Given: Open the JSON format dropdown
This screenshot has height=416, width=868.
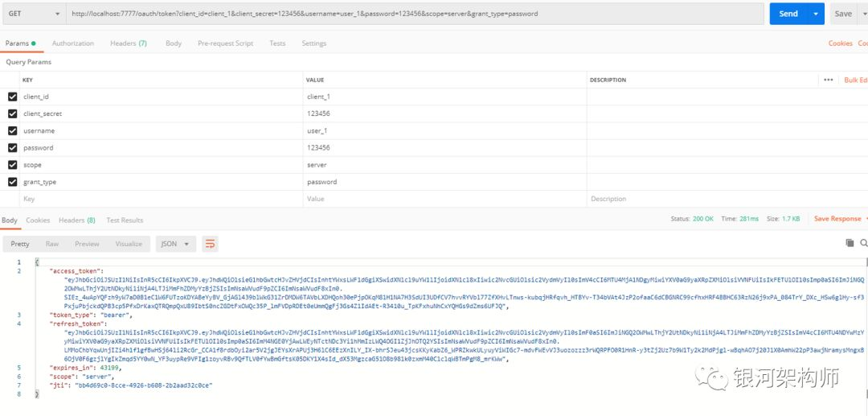Looking at the screenshot, I should 176,244.
